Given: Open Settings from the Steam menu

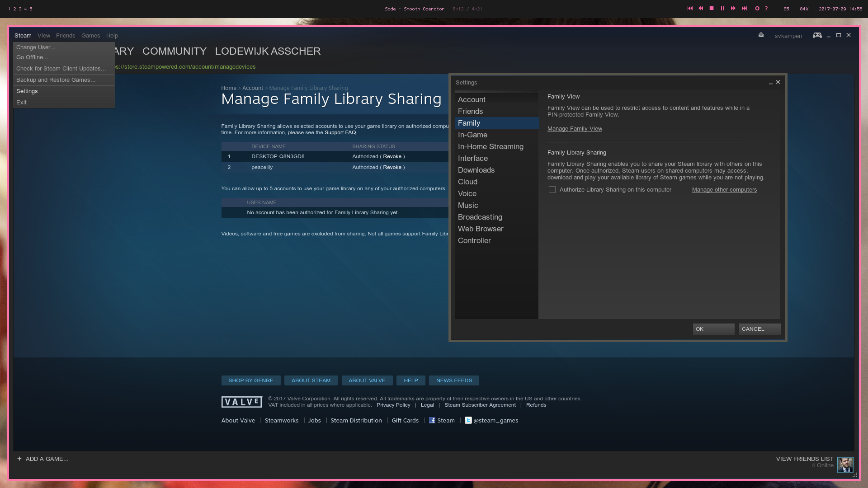Looking at the screenshot, I should point(27,91).
